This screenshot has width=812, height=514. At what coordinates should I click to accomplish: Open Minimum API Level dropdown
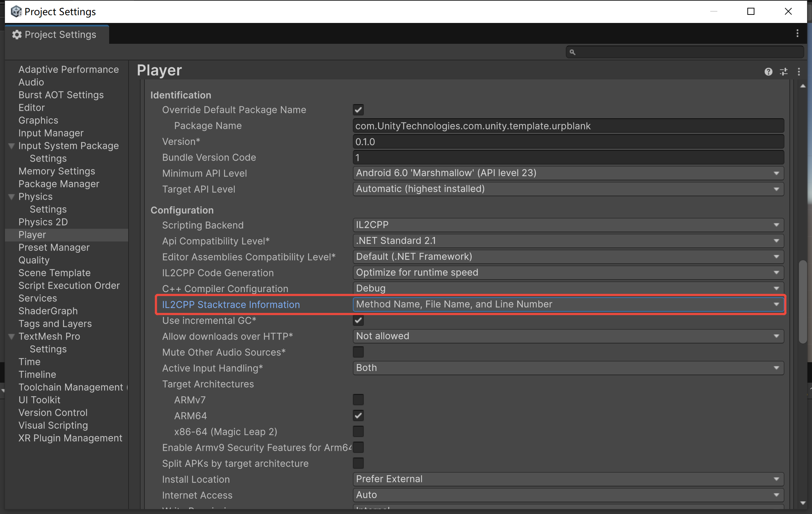tap(568, 173)
